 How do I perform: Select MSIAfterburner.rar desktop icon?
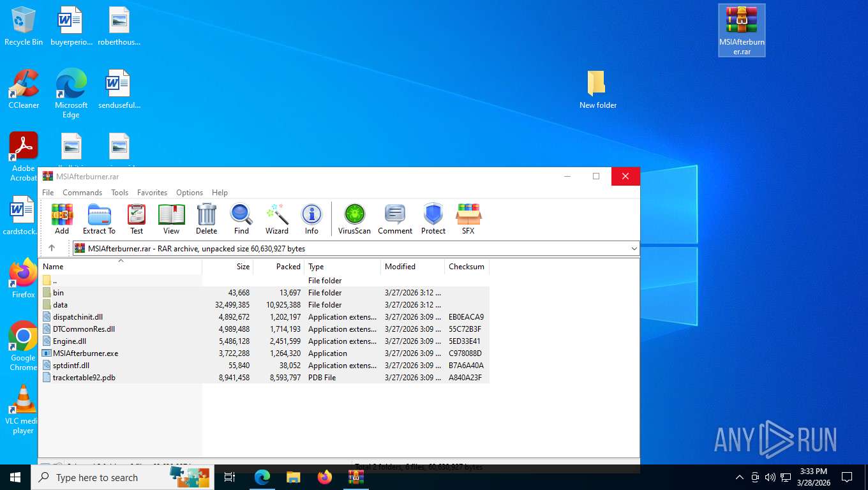pos(742,31)
